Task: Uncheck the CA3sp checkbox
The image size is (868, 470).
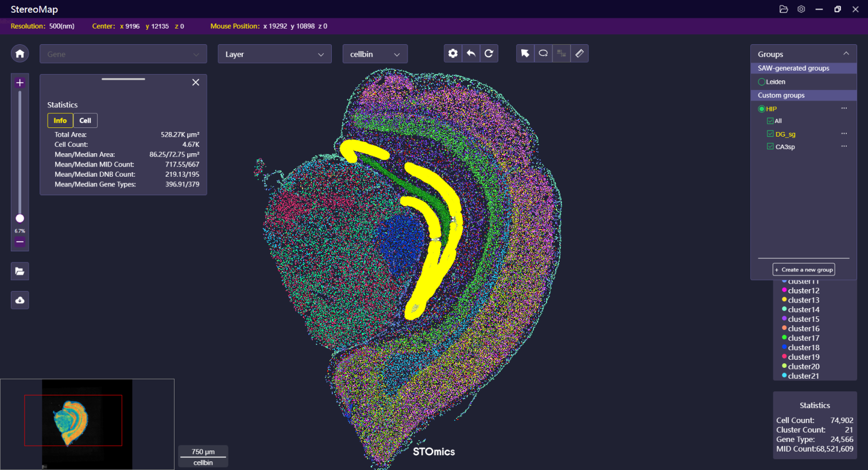Action: point(770,146)
